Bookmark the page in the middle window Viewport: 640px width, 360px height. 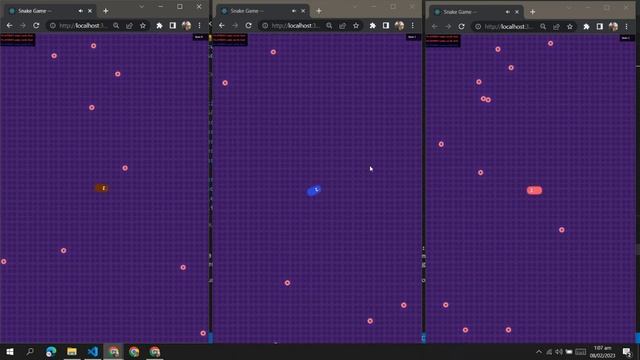356,25
